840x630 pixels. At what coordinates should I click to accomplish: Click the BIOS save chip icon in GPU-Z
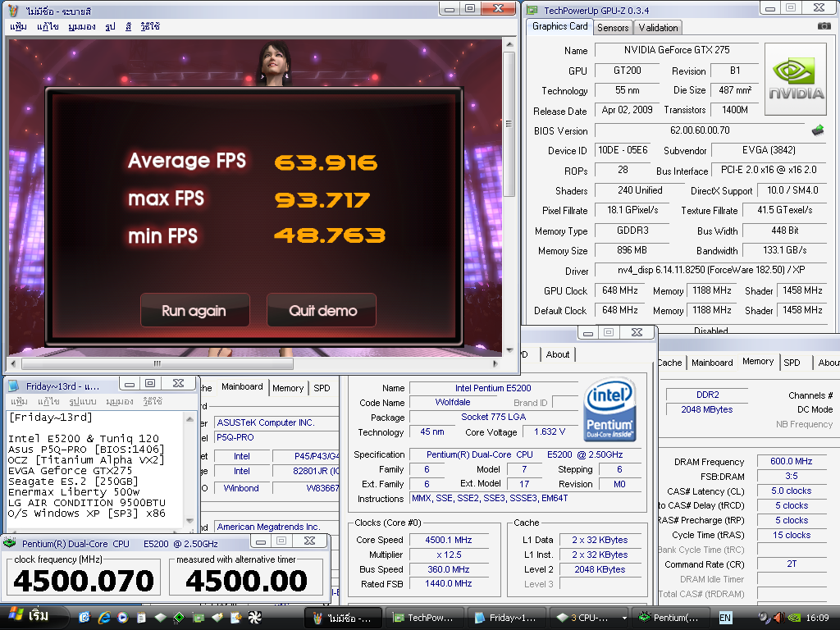(818, 130)
